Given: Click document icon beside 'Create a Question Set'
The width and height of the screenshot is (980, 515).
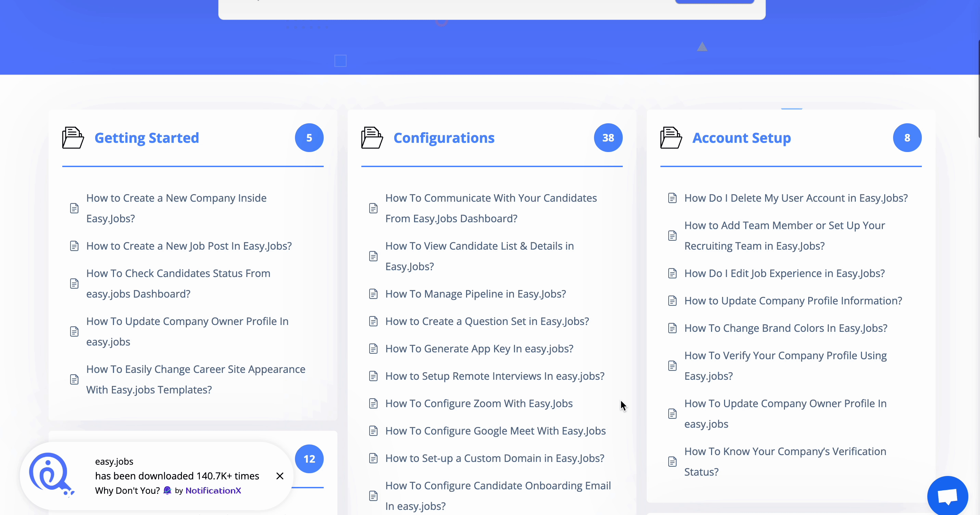Looking at the screenshot, I should click(x=373, y=321).
